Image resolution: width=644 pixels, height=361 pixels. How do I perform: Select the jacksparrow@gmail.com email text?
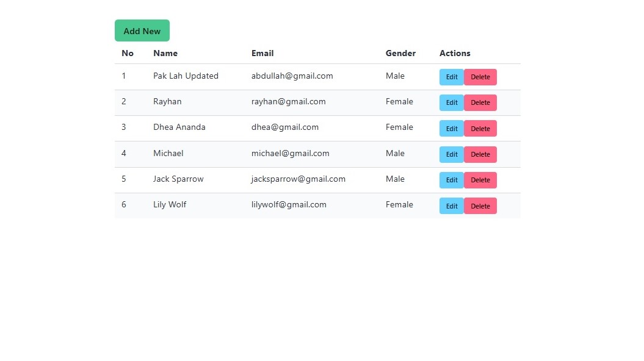(298, 179)
